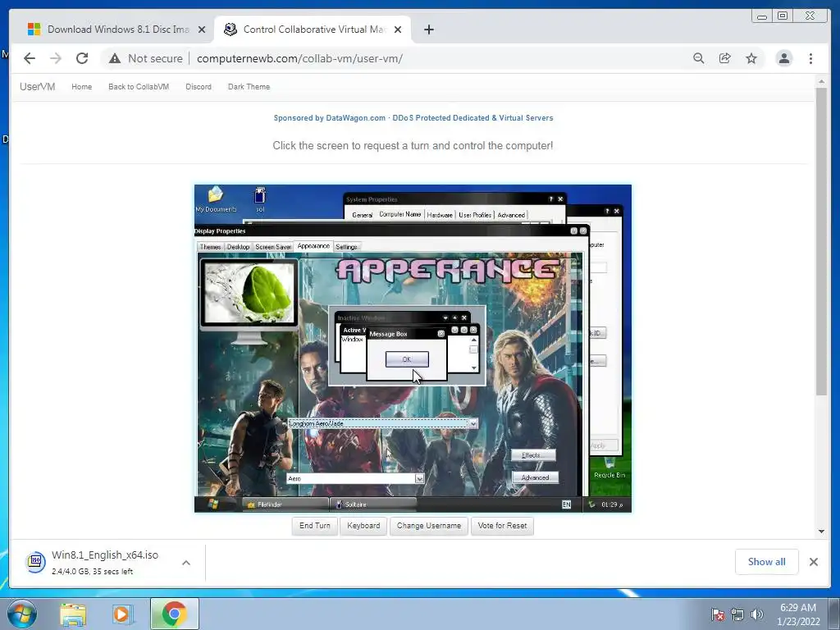Open Windows Explorer from the taskbar
This screenshot has height=630, width=840.
(x=73, y=614)
